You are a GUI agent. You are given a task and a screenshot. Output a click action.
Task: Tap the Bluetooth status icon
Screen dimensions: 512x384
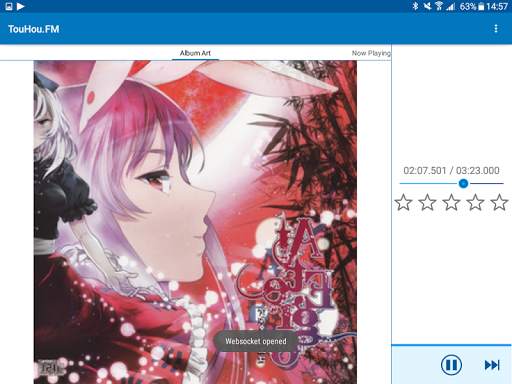415,6
